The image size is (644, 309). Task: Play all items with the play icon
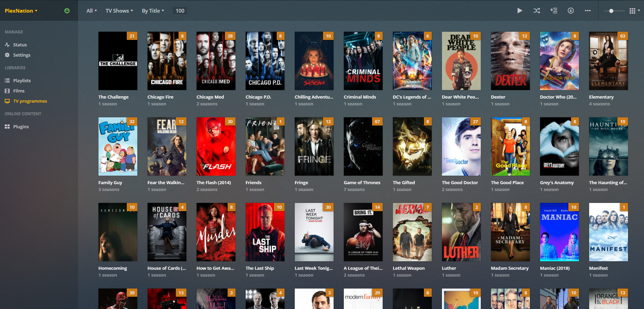coord(520,11)
